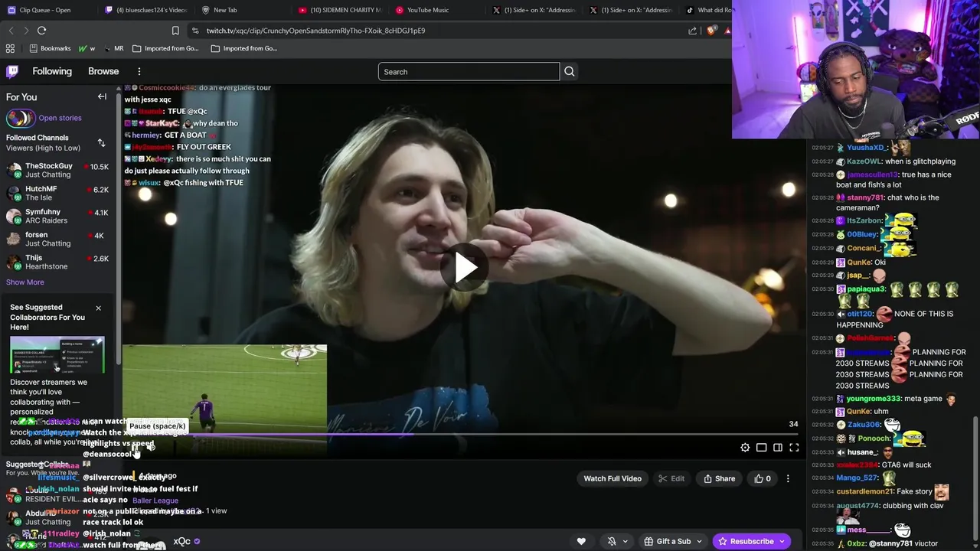This screenshot has width=980, height=551.
Task: Open the Browse tab
Action: (x=103, y=71)
